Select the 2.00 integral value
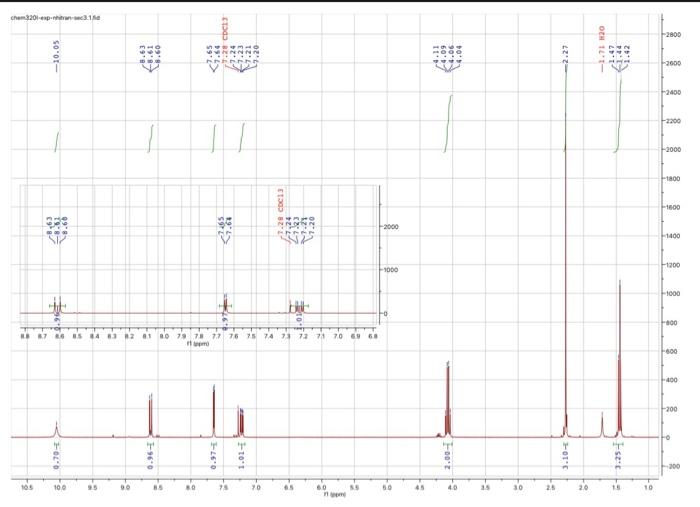Viewport: 700px width, 507px height. click(x=448, y=460)
